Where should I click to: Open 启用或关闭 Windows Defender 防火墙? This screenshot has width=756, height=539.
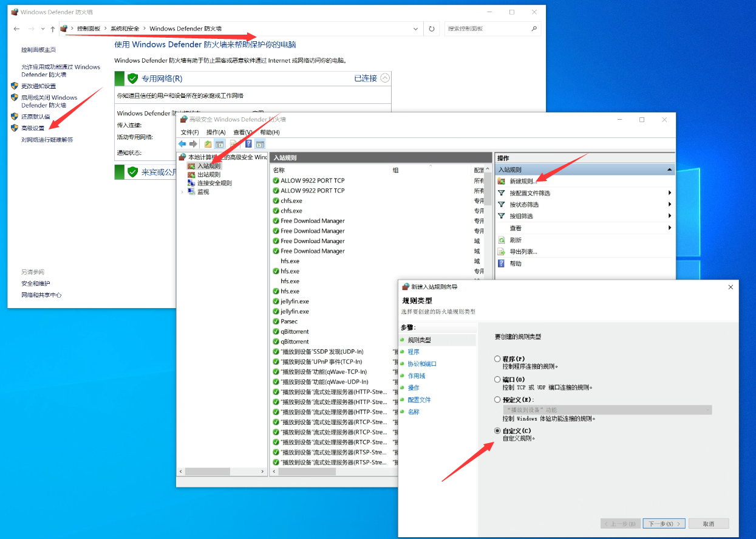49,101
